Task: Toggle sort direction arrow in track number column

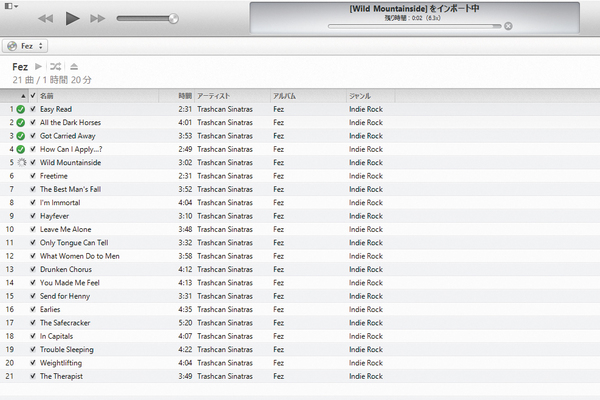Action: click(x=23, y=96)
